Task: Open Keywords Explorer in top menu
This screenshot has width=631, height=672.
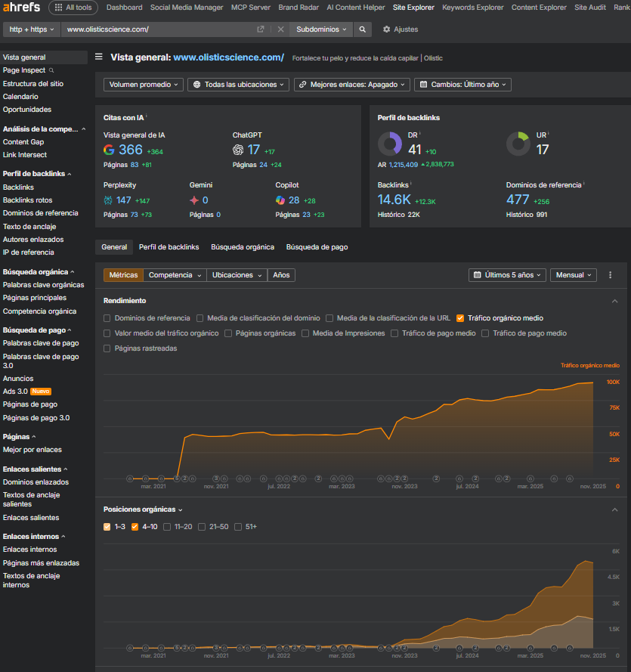Action: click(473, 8)
